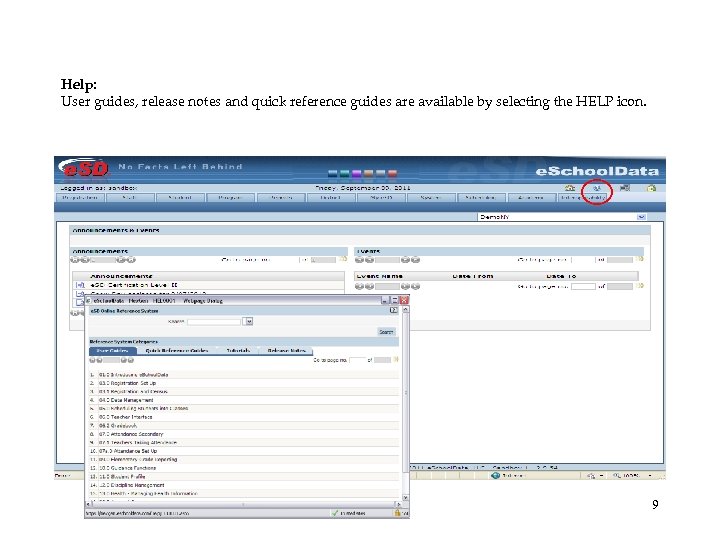720x540 pixels.
Task: Open the dropdown next to the Search field
Action: (x=249, y=321)
